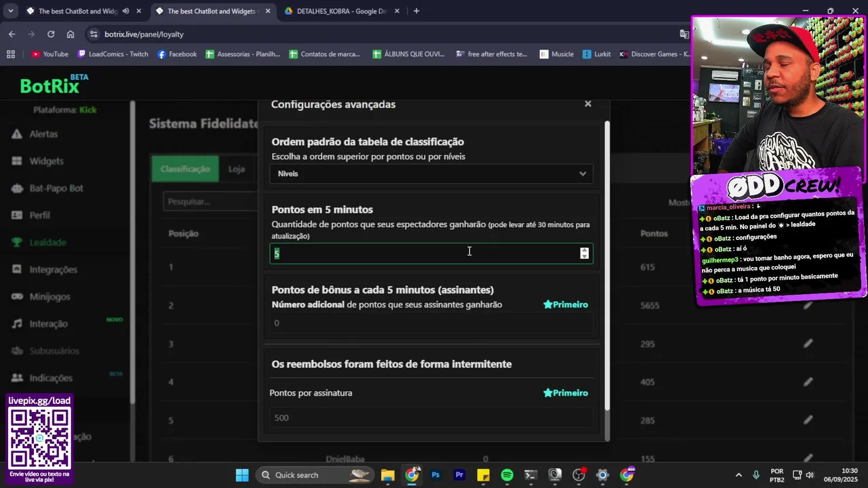Image resolution: width=868 pixels, height=488 pixels.
Task: Open Premiere Pro from taskbar
Action: (x=459, y=475)
